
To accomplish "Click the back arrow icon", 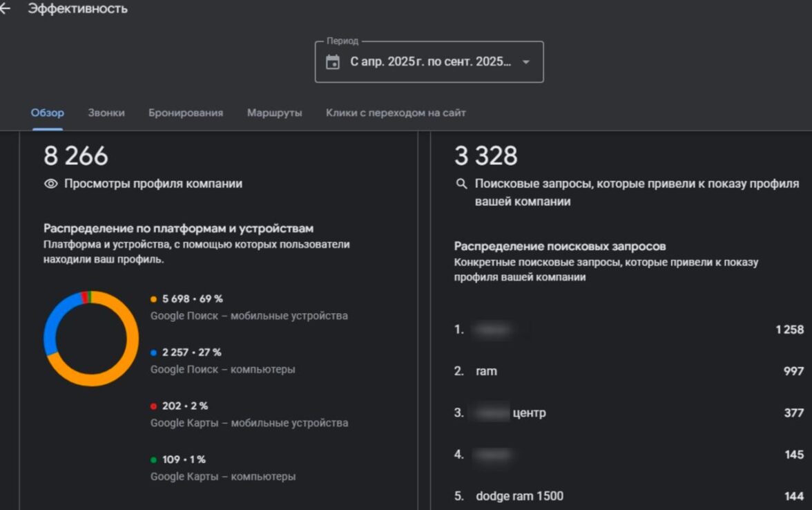I will pos(5,9).
